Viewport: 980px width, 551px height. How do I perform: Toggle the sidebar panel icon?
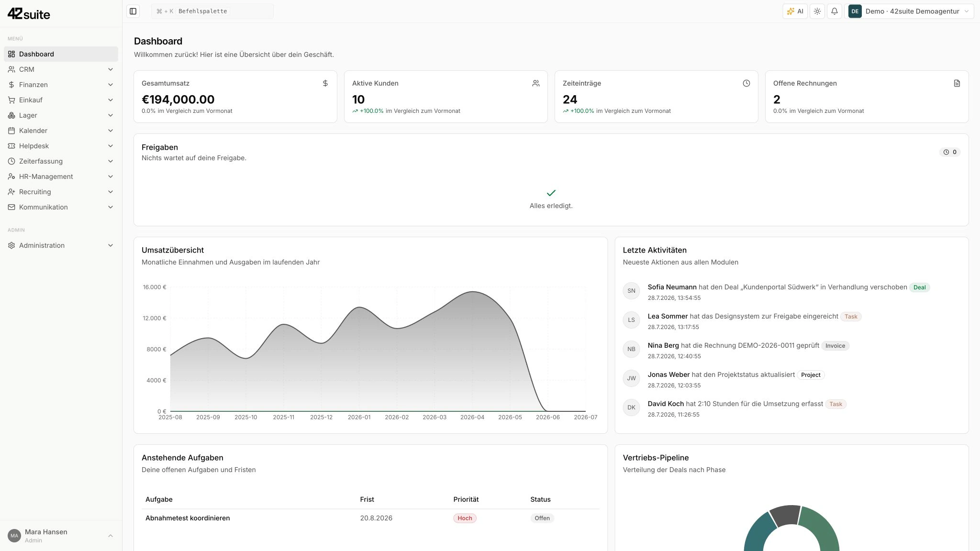click(x=133, y=11)
